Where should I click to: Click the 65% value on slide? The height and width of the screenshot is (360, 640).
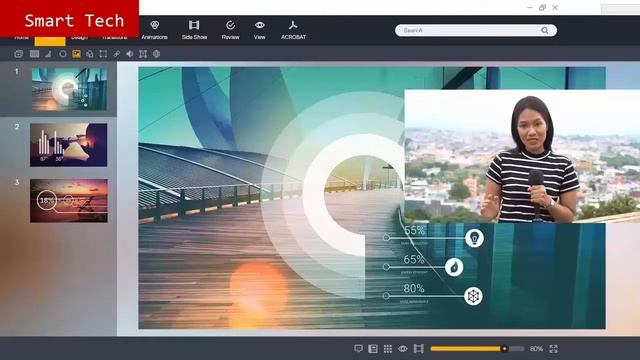[414, 260]
